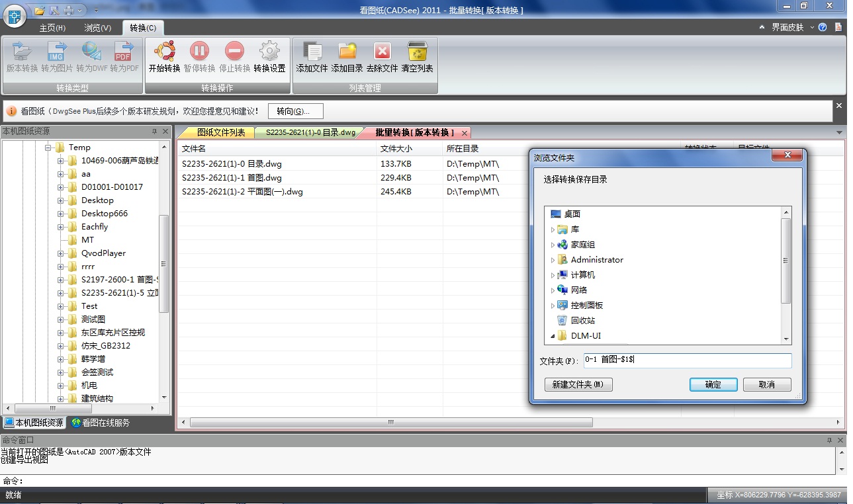The width and height of the screenshot is (853, 504).
Task: Add a folder with 添加目录 icon
Action: pos(347,52)
